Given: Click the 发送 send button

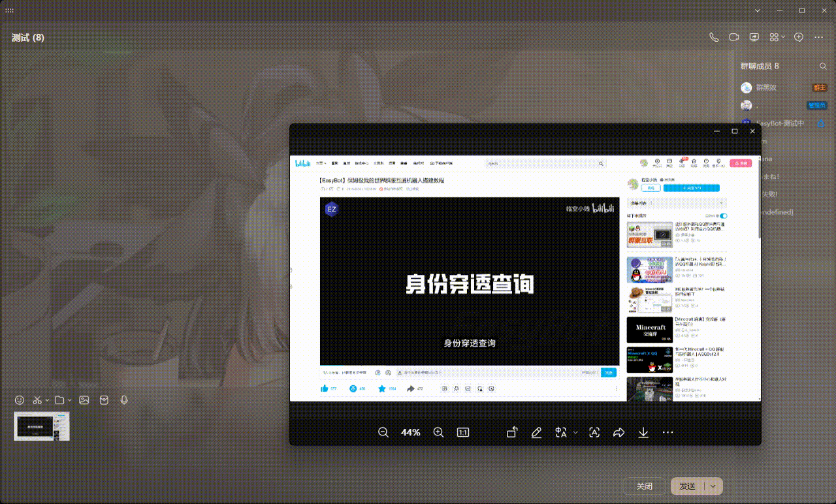Looking at the screenshot, I should pyautogui.click(x=688, y=486).
